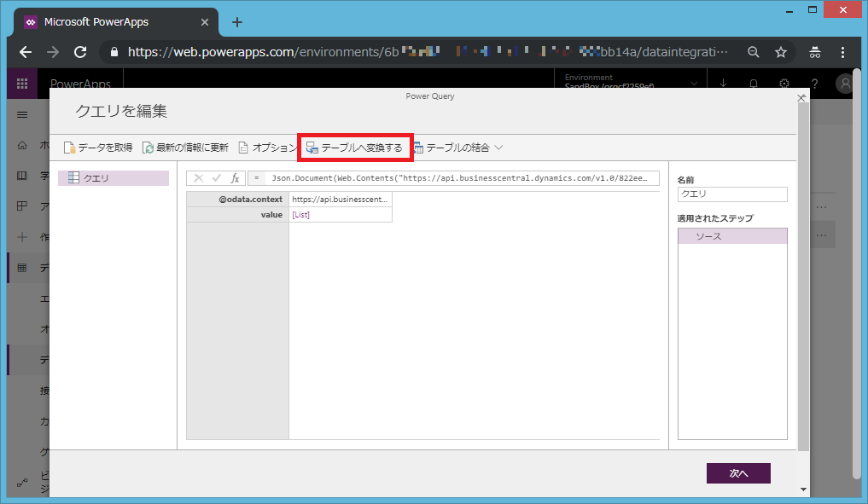Go back in the browser
Viewport: 868px width, 504px height.
26,52
